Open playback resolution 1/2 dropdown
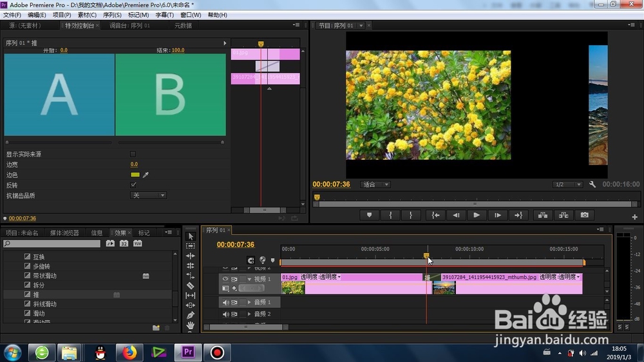644x362 pixels. (567, 184)
